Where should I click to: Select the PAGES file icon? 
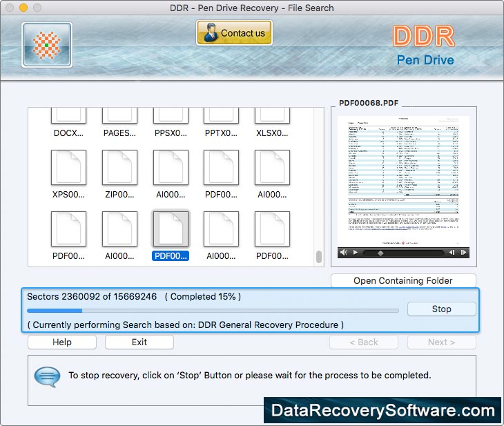coord(119,115)
